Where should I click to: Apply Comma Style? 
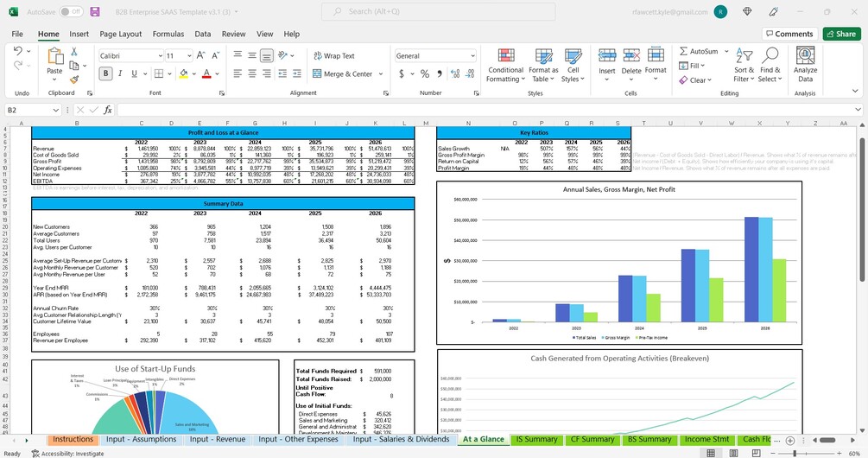tap(440, 73)
